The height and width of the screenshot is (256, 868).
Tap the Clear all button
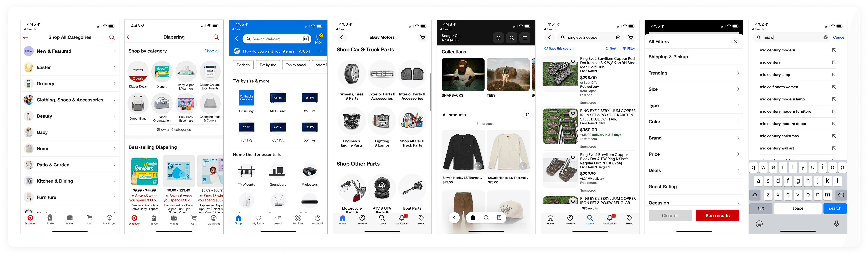(670, 216)
